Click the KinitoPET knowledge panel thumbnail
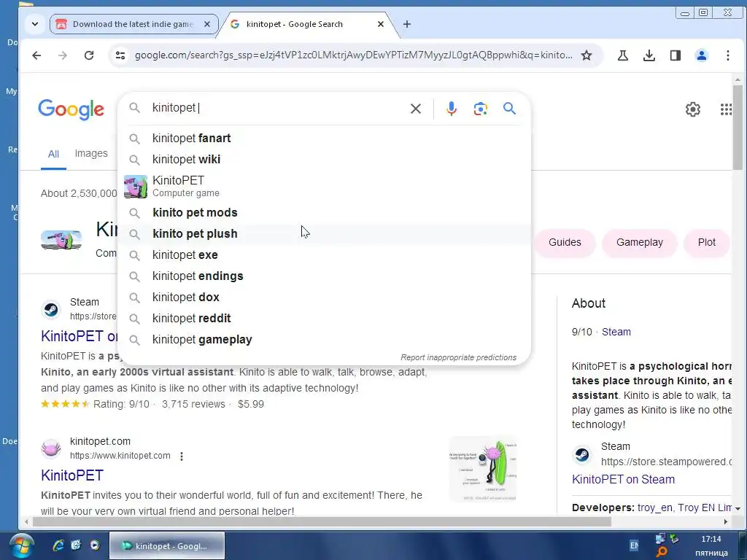Screen dimensions: 747x560 (x=61, y=240)
